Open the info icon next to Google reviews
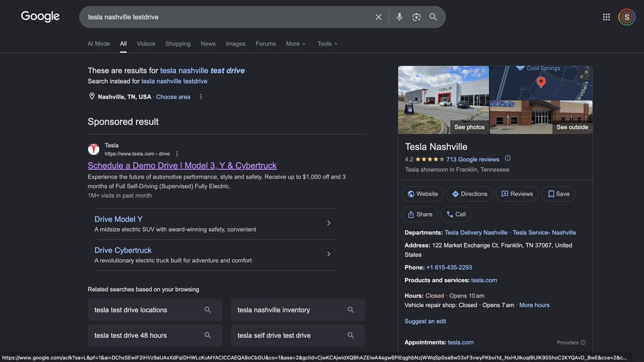 (x=508, y=158)
